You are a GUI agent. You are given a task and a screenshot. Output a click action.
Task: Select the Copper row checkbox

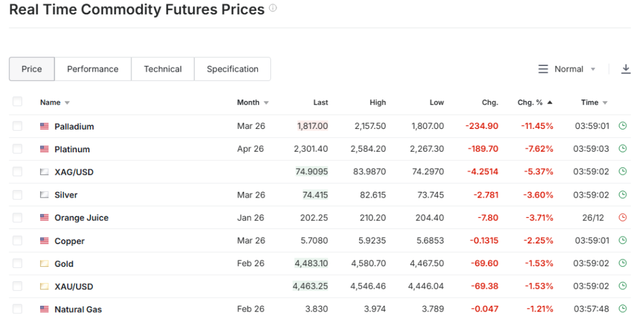click(x=17, y=240)
